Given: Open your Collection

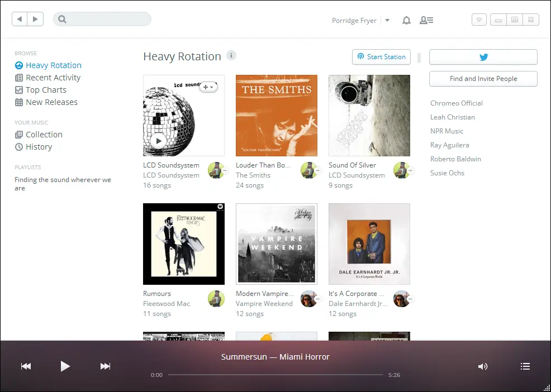Looking at the screenshot, I should [39, 135].
